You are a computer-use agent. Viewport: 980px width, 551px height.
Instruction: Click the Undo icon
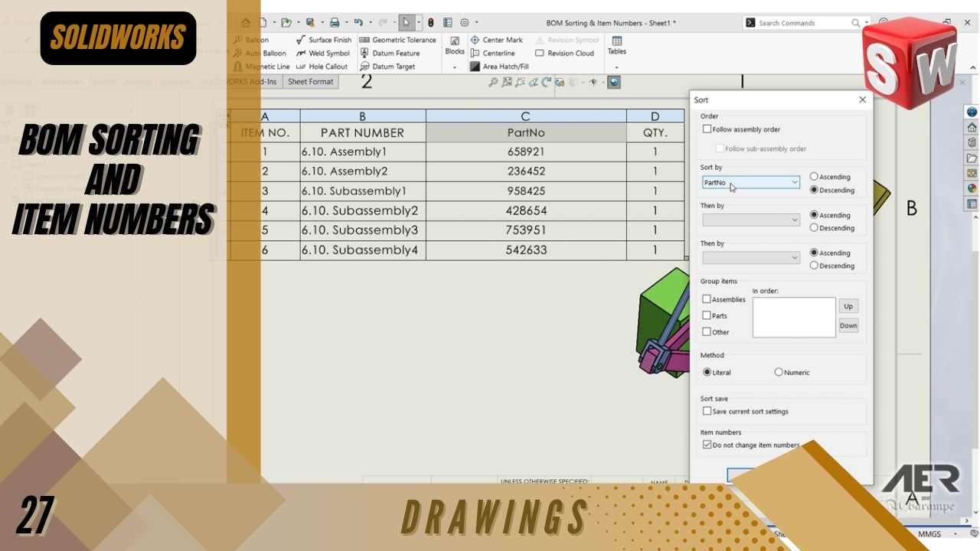358,23
